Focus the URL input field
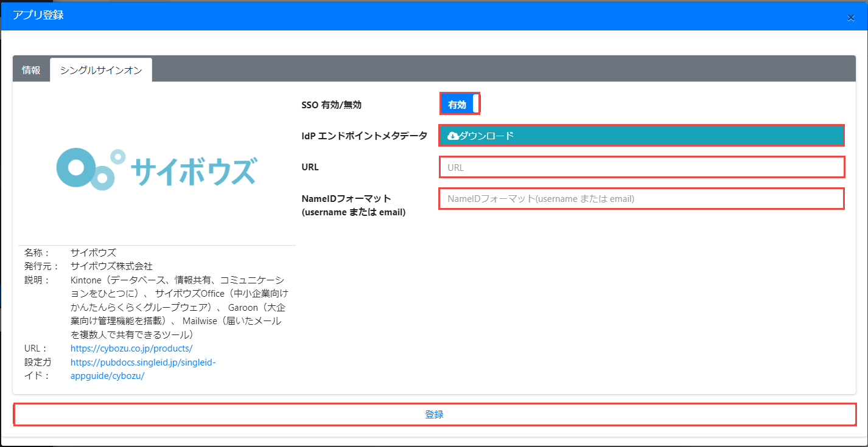This screenshot has width=868, height=447. (642, 167)
